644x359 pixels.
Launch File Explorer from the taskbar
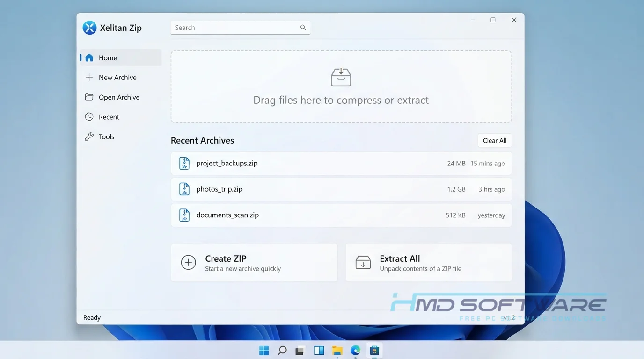point(337,351)
